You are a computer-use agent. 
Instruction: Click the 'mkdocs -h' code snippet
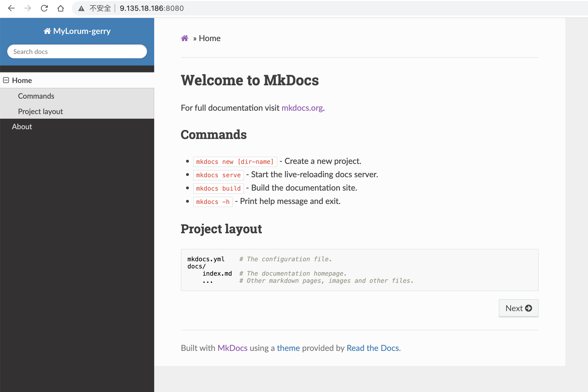pos(213,202)
